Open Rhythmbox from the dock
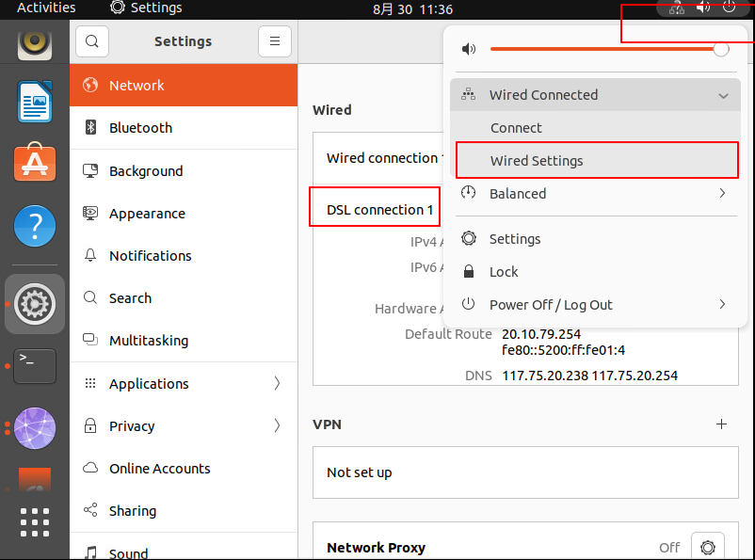Image resolution: width=755 pixels, height=560 pixels. click(35, 43)
